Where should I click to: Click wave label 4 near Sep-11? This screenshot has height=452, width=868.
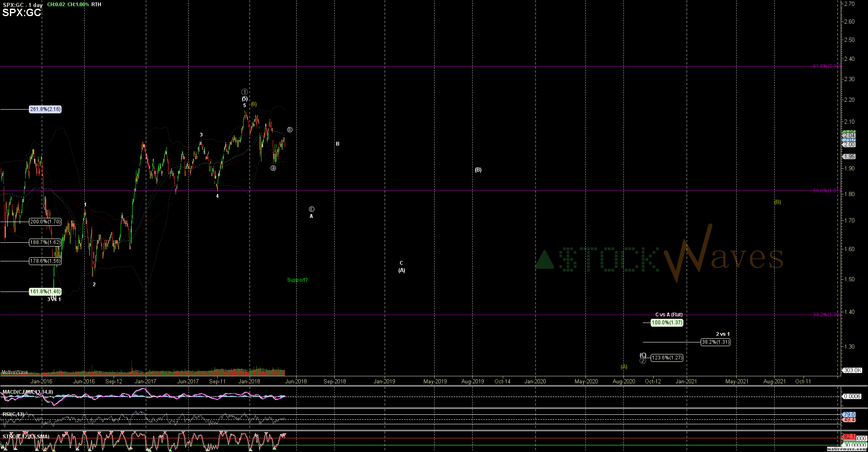coord(217,196)
